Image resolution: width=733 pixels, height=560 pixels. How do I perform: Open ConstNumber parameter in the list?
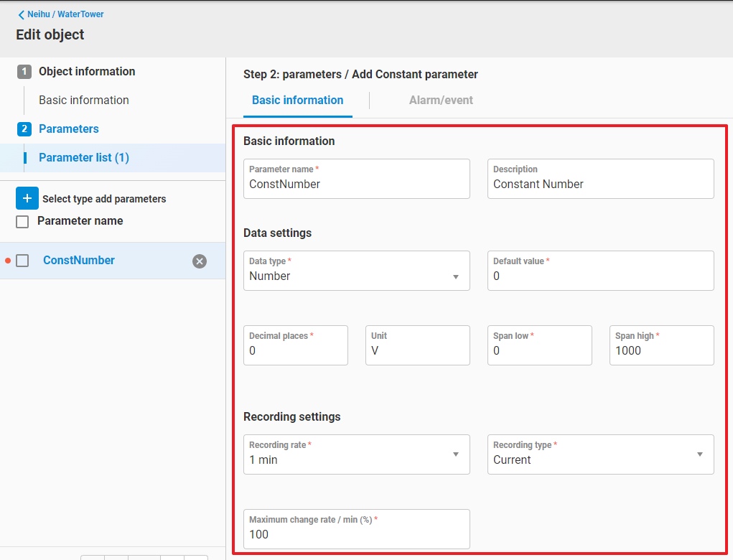tap(79, 261)
